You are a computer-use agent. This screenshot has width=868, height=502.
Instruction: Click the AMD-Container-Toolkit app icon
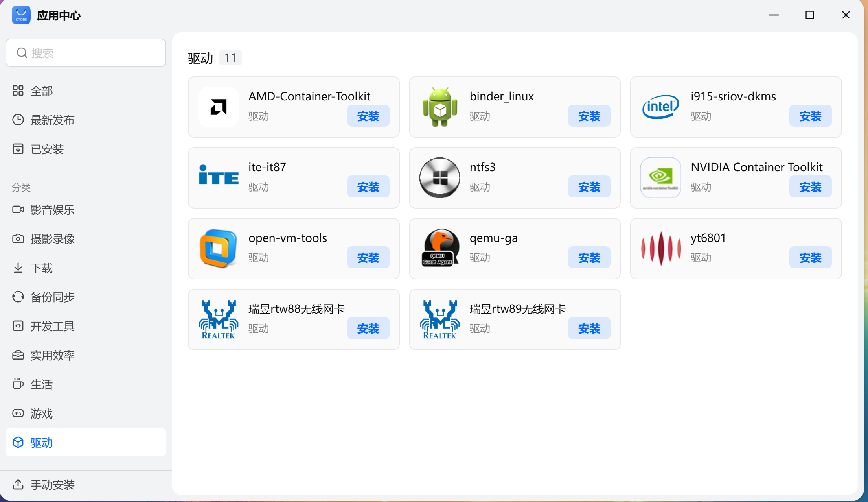[219, 107]
